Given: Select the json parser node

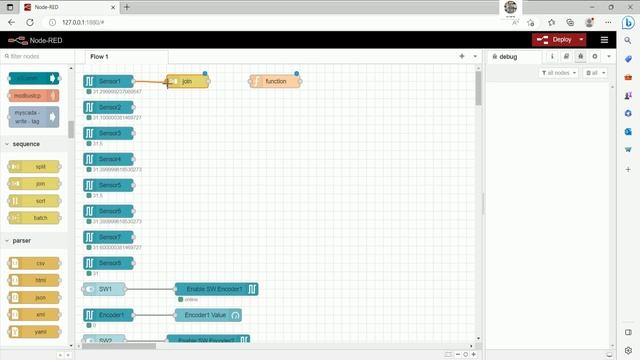Looking at the screenshot, I should pos(34,298).
